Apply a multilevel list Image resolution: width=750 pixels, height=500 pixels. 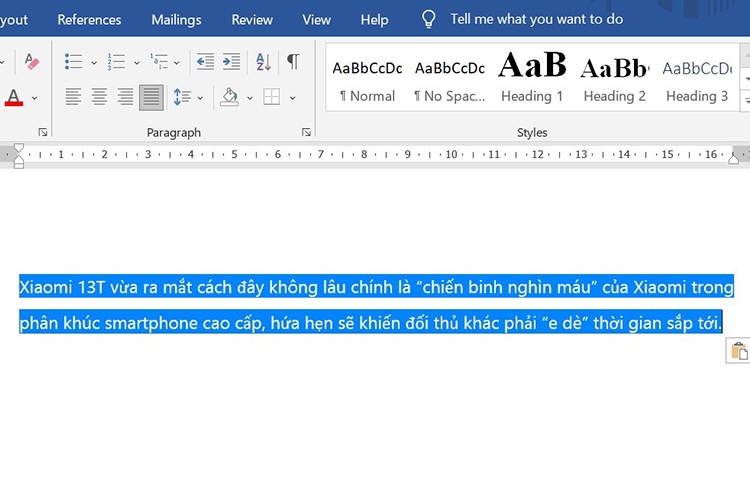pos(159,62)
